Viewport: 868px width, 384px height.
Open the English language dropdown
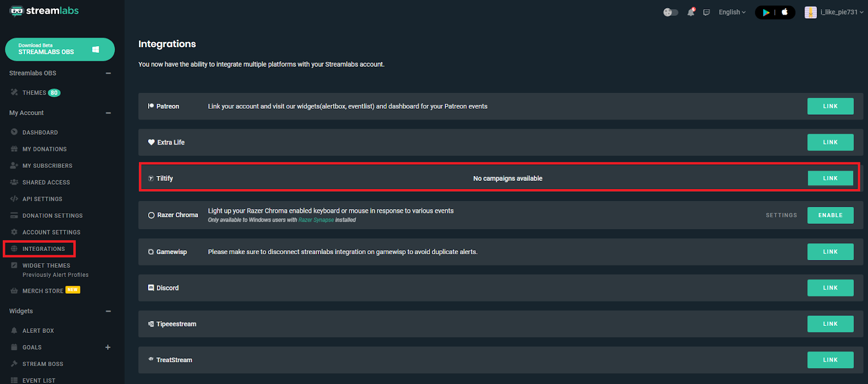pyautogui.click(x=732, y=12)
